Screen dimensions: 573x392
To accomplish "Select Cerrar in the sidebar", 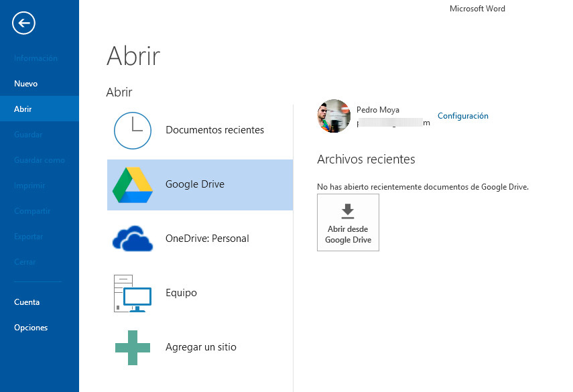I will pos(25,262).
